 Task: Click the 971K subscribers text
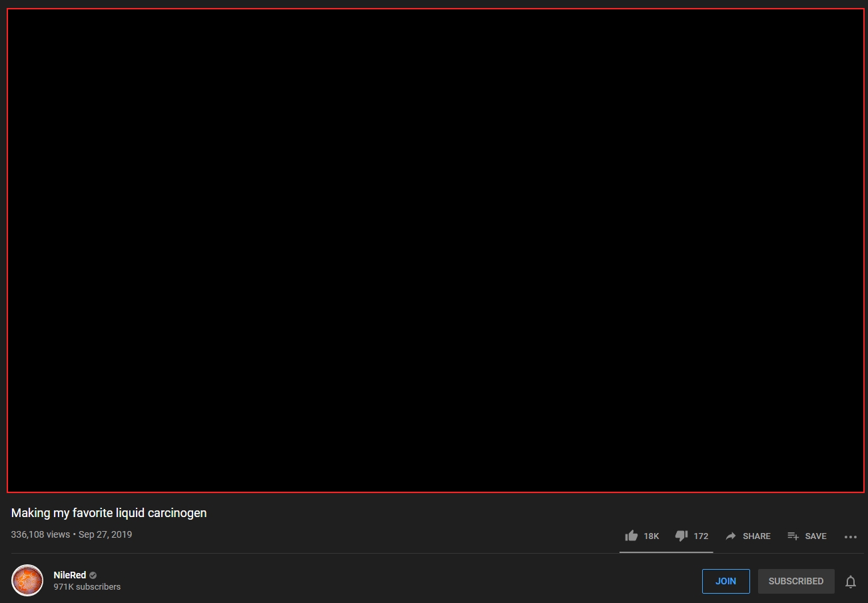click(87, 587)
